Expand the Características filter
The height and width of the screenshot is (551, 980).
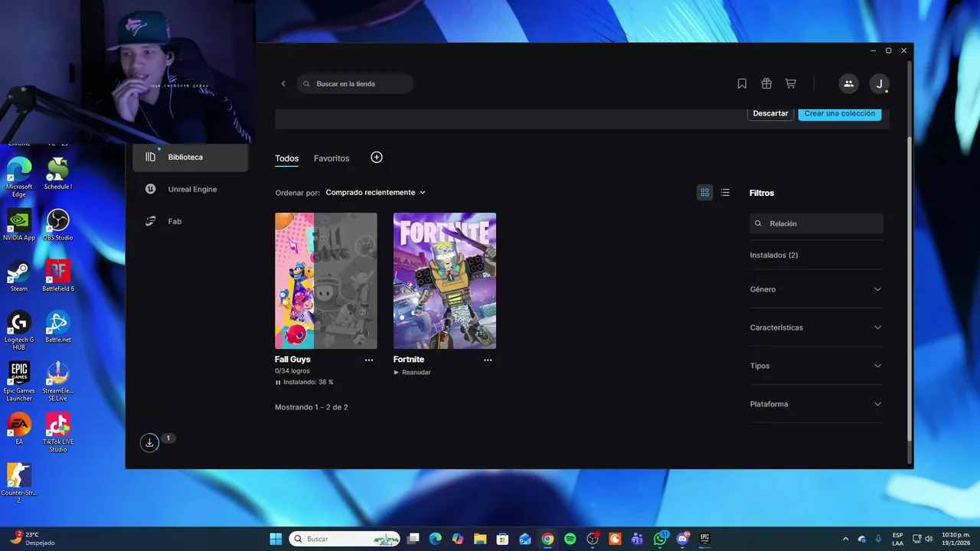tap(816, 328)
